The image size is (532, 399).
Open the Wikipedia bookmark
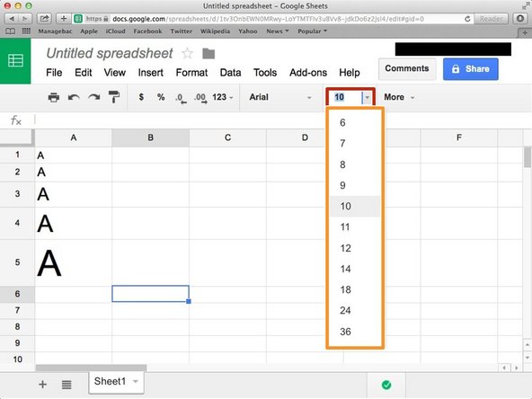(215, 31)
